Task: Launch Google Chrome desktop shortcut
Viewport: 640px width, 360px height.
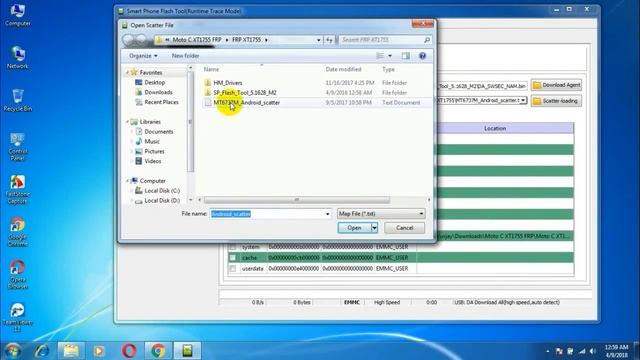Action: (18, 233)
